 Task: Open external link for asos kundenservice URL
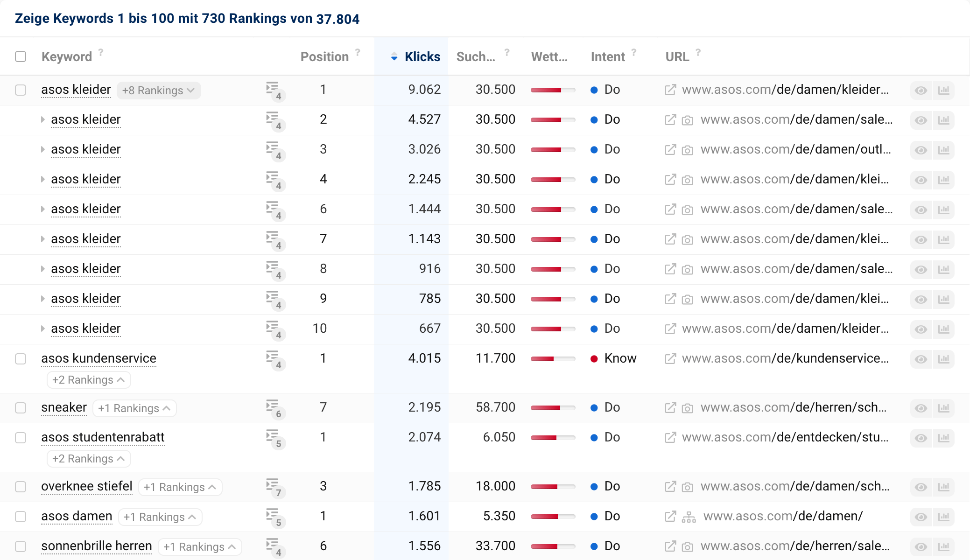670,358
